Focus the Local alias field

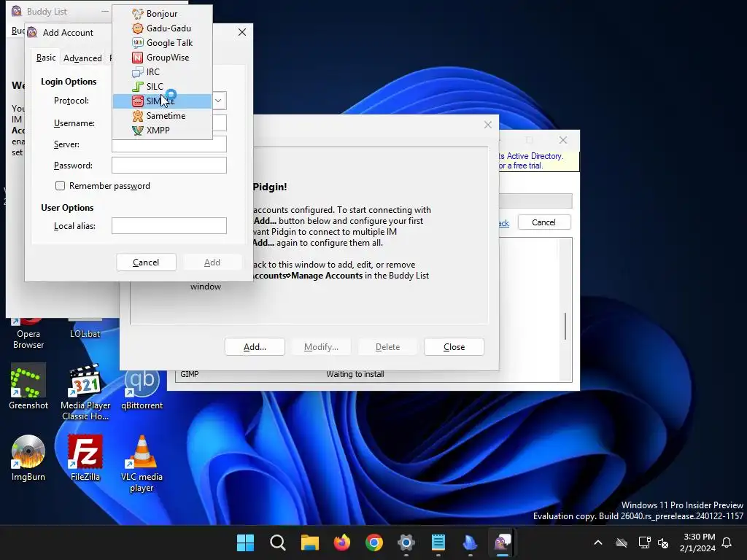tap(169, 226)
